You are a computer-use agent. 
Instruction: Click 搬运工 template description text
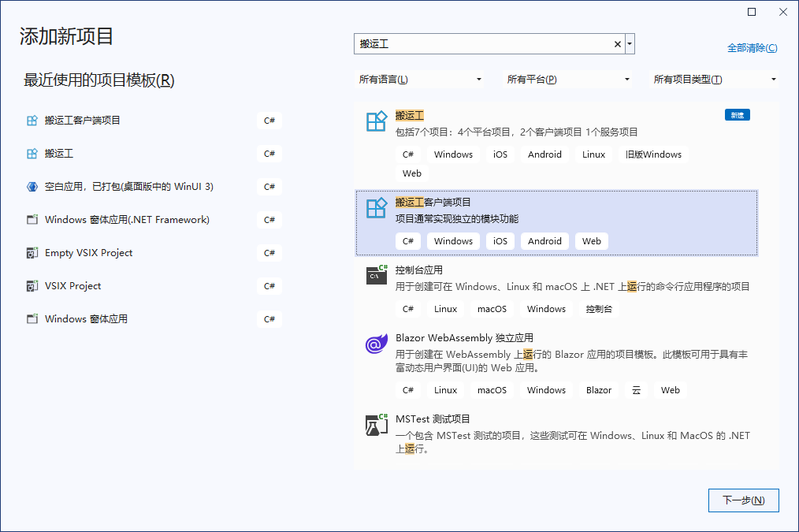[x=517, y=132]
